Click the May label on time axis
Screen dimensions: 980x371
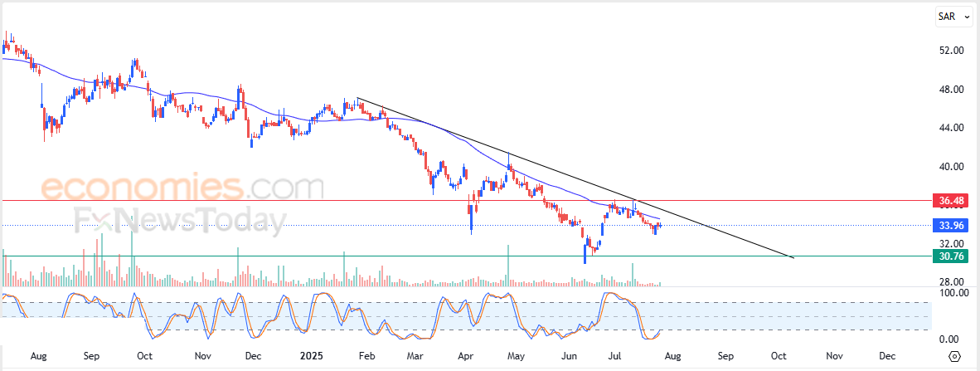pos(516,356)
